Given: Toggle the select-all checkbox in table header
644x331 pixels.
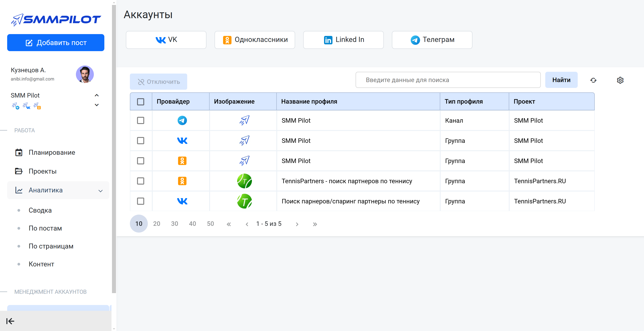Looking at the screenshot, I should tap(141, 102).
